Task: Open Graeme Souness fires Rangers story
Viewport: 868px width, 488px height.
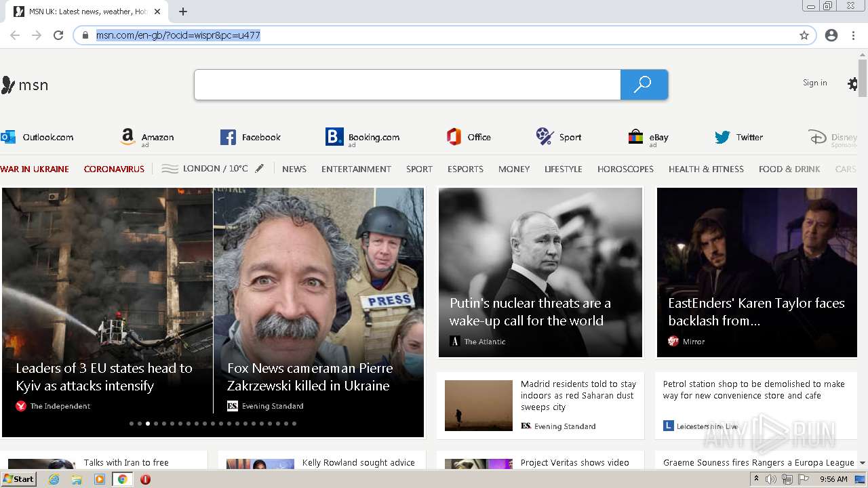Action: click(759, 462)
